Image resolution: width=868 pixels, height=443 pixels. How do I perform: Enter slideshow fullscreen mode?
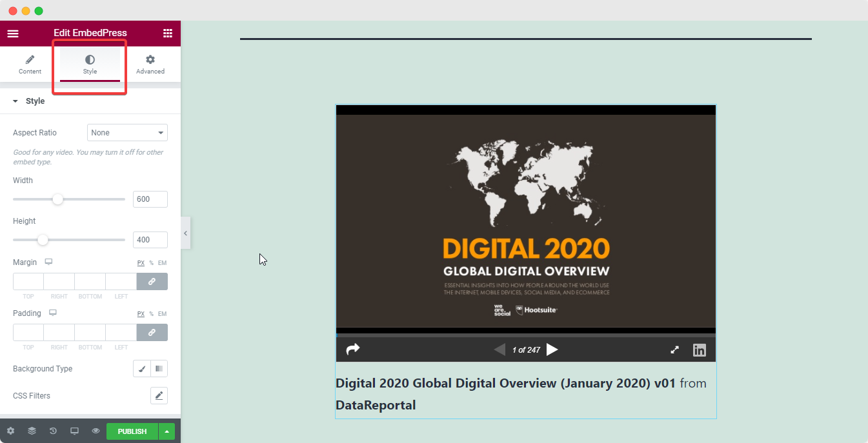(x=675, y=349)
